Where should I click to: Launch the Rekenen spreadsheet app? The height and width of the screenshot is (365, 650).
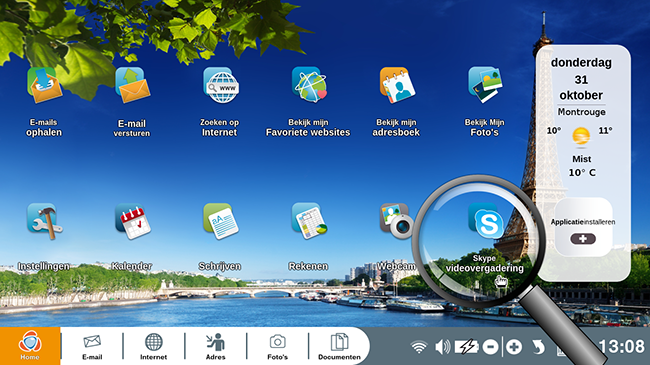click(x=309, y=221)
